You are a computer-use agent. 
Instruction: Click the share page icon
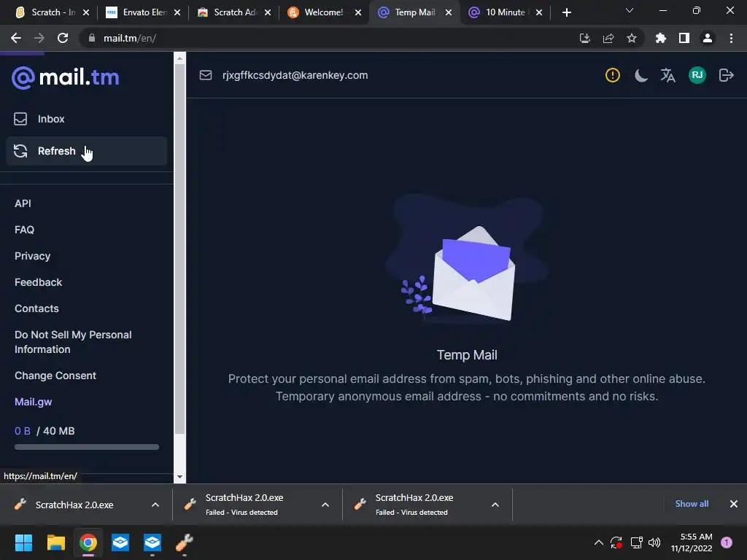(x=608, y=38)
